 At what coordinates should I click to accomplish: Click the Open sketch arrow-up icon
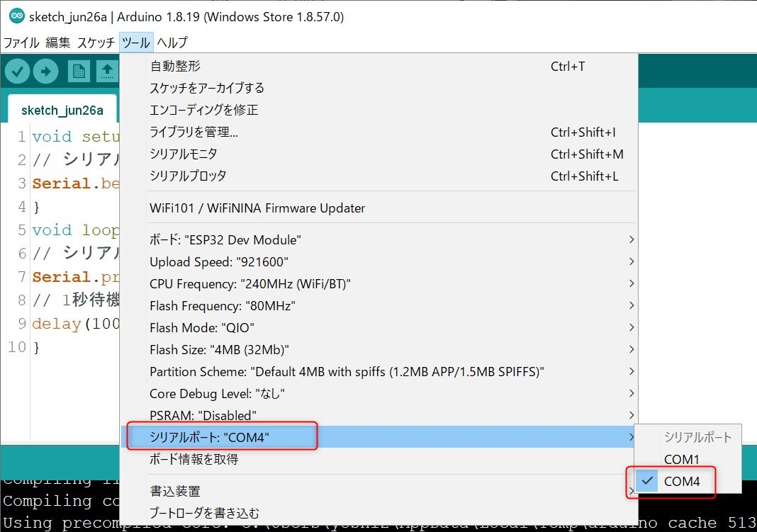pyautogui.click(x=106, y=71)
